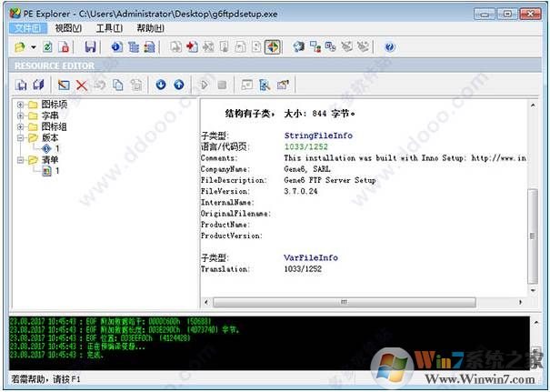Click the image properties icon right of magnifier

(x=283, y=85)
